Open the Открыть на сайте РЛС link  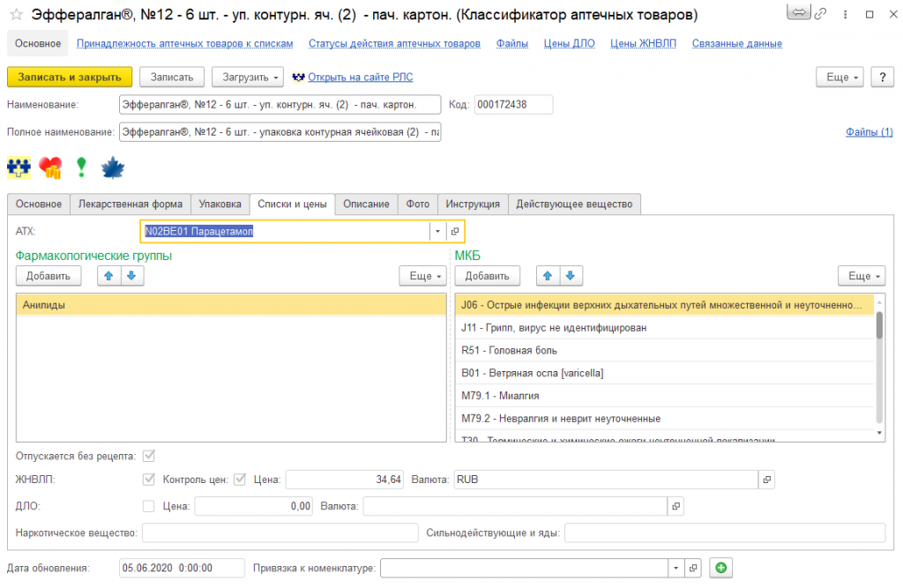[361, 78]
